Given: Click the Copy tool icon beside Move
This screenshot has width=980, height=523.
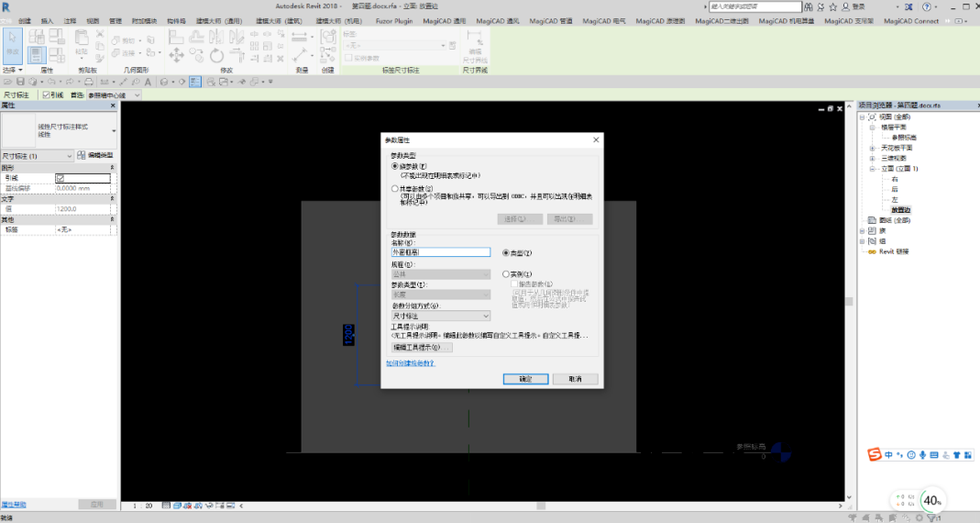Looking at the screenshot, I should click(x=196, y=56).
